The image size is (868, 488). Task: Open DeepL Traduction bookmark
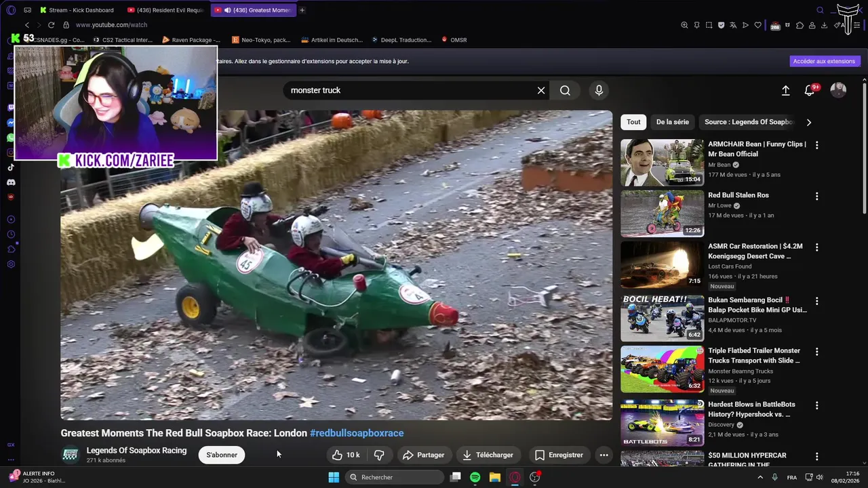[x=401, y=40]
